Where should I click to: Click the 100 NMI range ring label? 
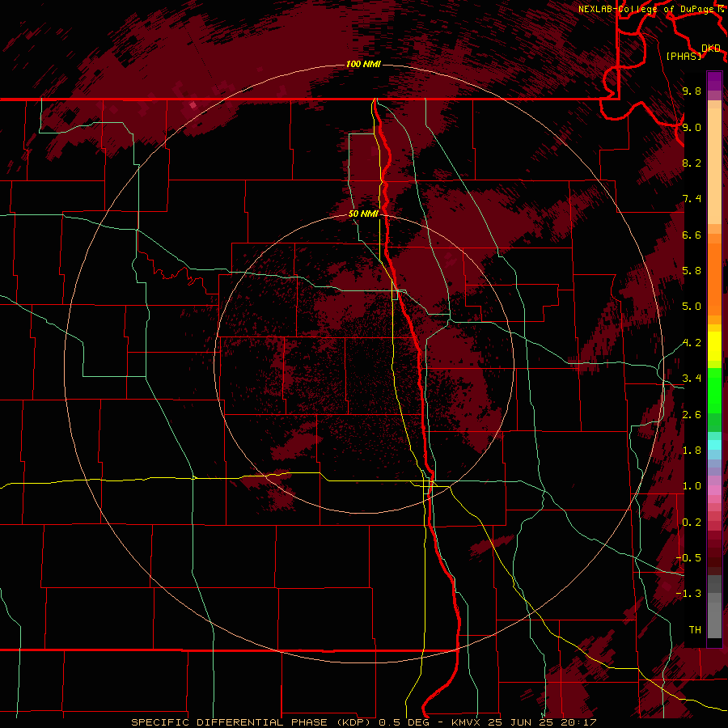tap(363, 64)
